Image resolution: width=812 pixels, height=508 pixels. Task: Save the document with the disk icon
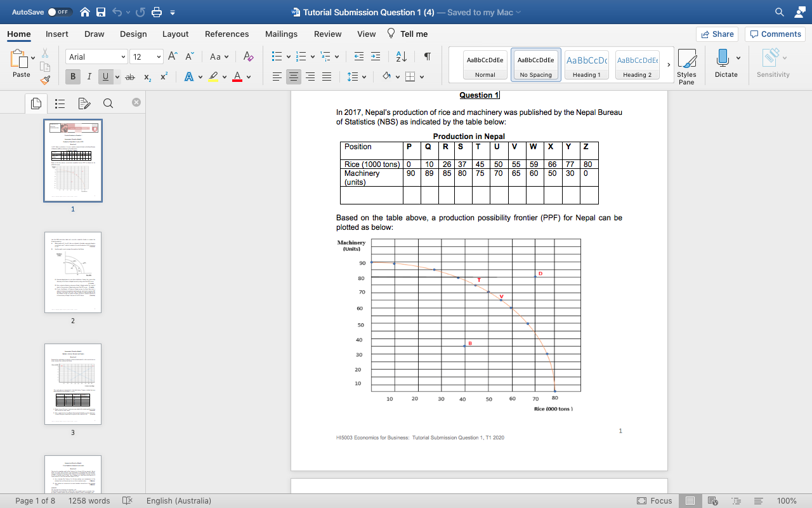(101, 12)
